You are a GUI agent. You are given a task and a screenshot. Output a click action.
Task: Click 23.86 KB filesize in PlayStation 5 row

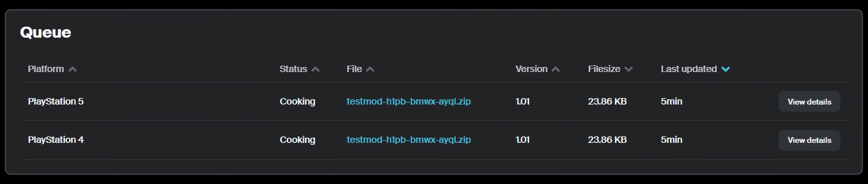[607, 101]
